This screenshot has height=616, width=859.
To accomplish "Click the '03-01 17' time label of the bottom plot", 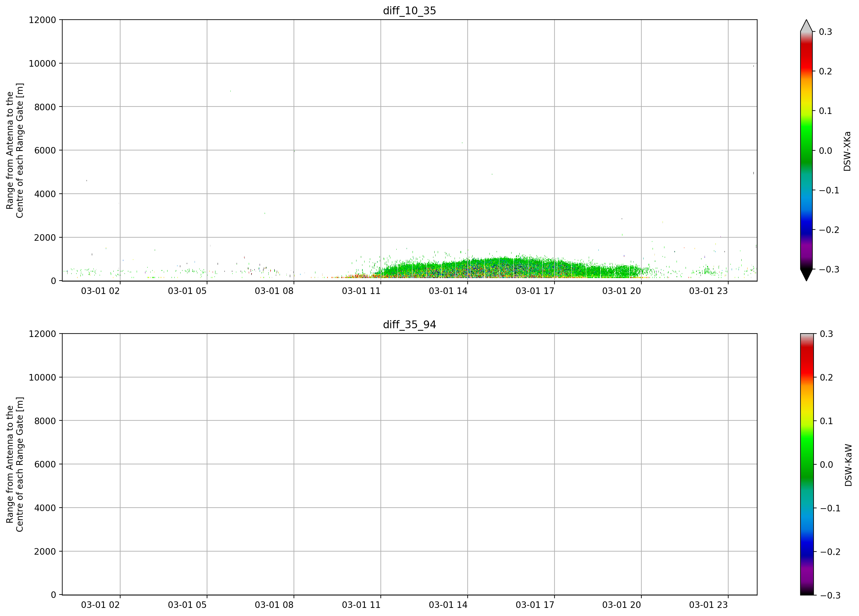I will click(x=535, y=605).
